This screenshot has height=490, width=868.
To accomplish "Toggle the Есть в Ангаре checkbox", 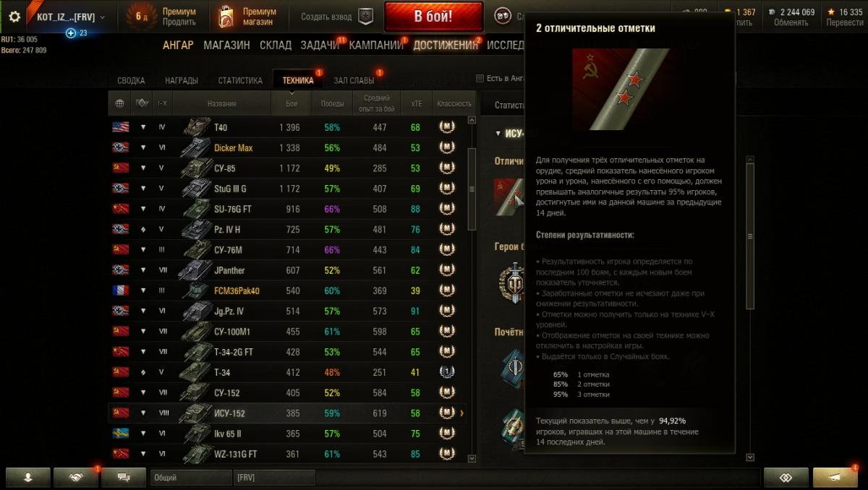I will pos(480,78).
